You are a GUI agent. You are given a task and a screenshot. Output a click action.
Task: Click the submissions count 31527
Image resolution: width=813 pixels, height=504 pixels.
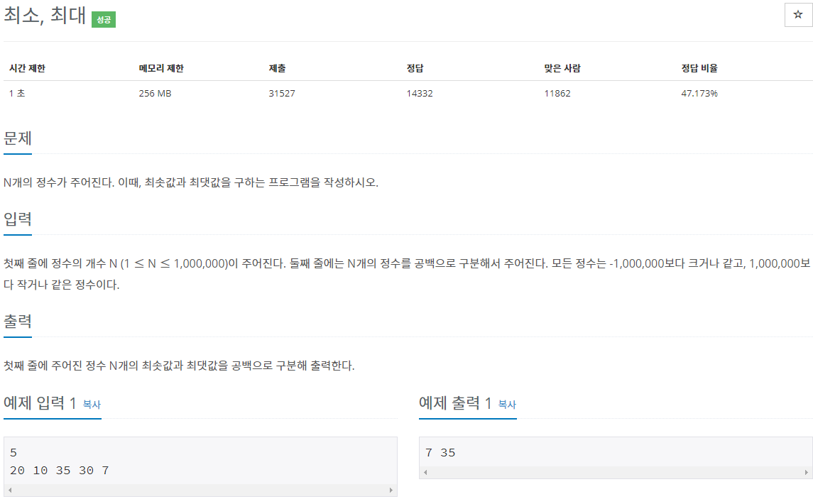click(x=282, y=93)
